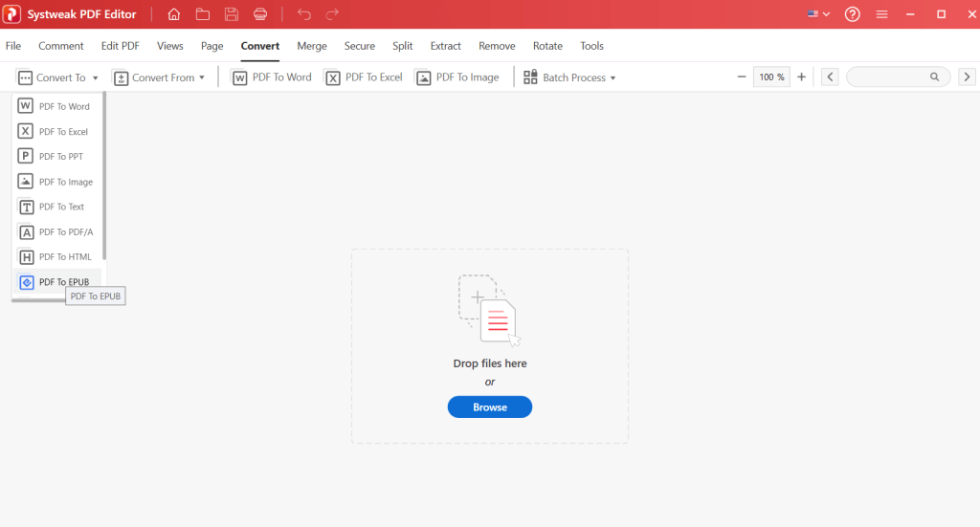This screenshot has height=527, width=980.
Task: Open the File menu
Action: coord(13,46)
